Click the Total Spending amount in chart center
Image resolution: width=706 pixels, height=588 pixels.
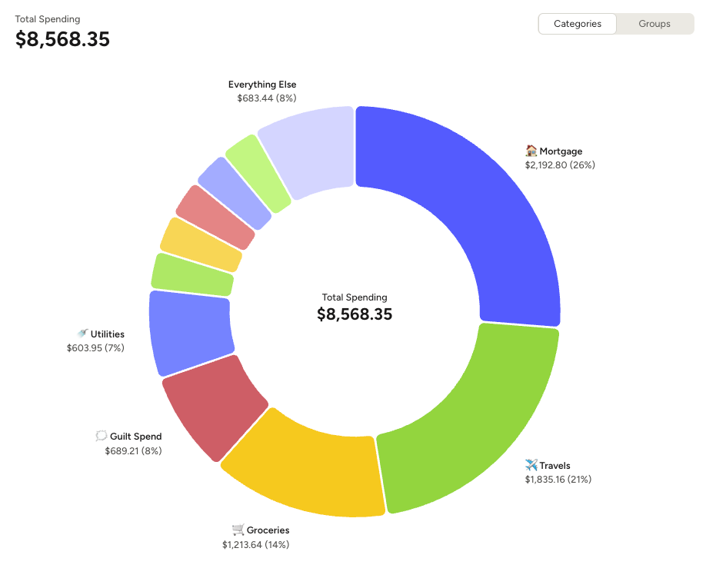click(x=354, y=314)
